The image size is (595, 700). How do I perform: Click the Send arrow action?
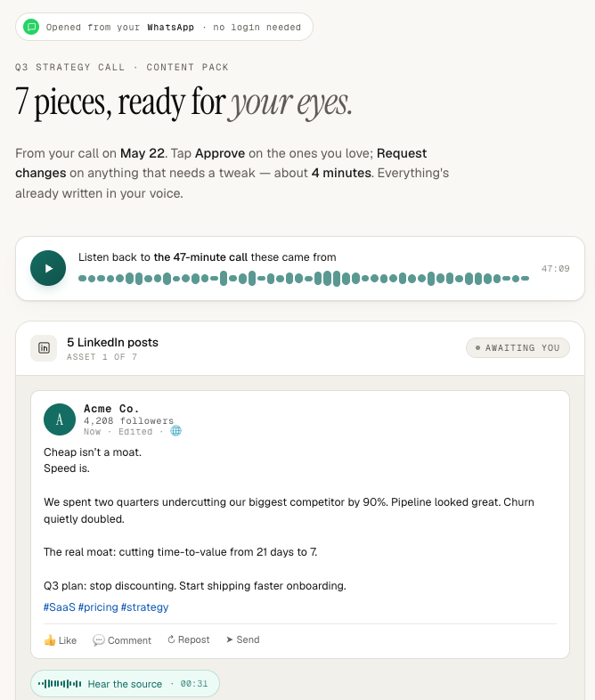point(243,639)
